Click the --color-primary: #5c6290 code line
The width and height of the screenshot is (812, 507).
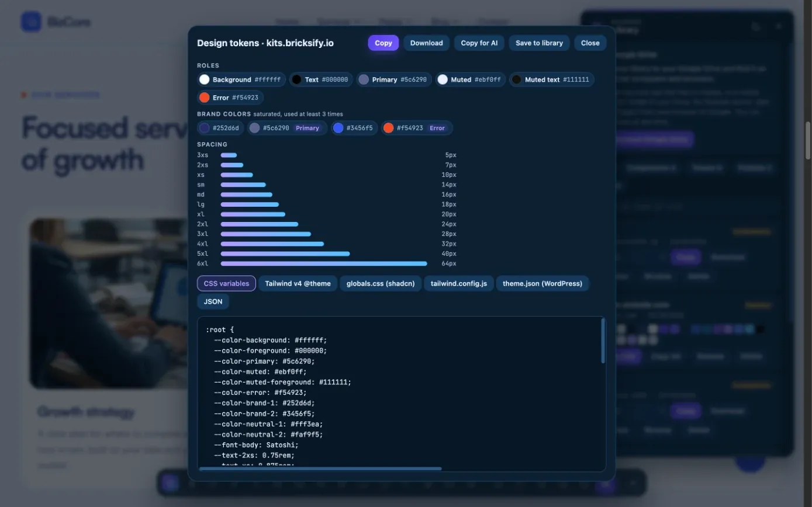[x=264, y=361]
